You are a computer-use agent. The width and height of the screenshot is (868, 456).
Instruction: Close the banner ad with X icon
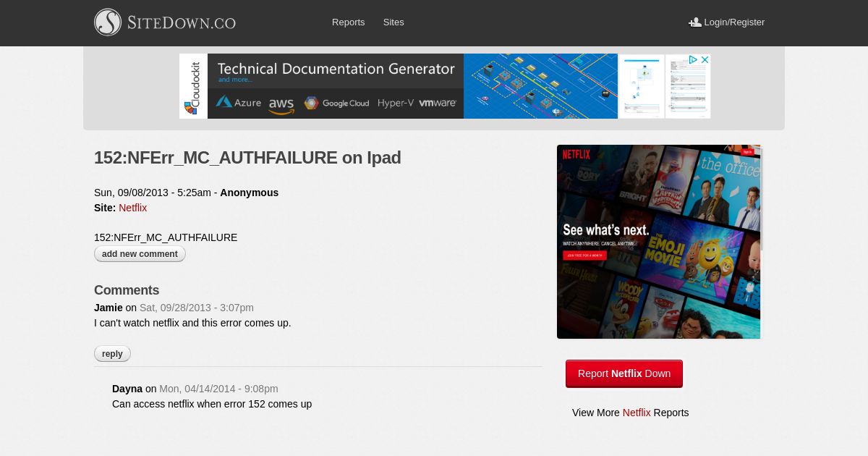(x=705, y=60)
